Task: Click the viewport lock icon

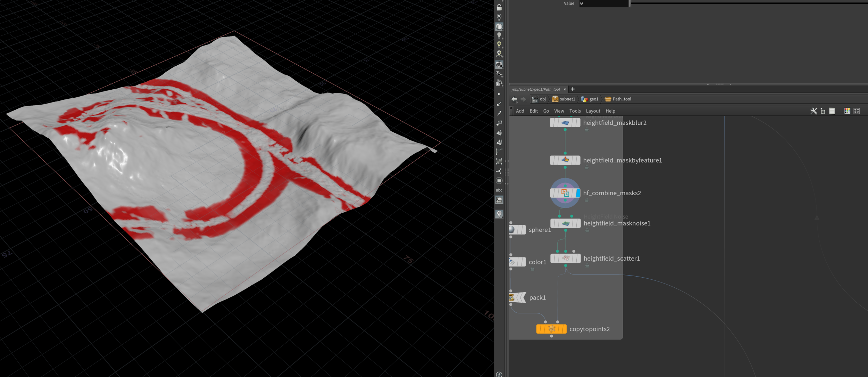Action: 499,7
